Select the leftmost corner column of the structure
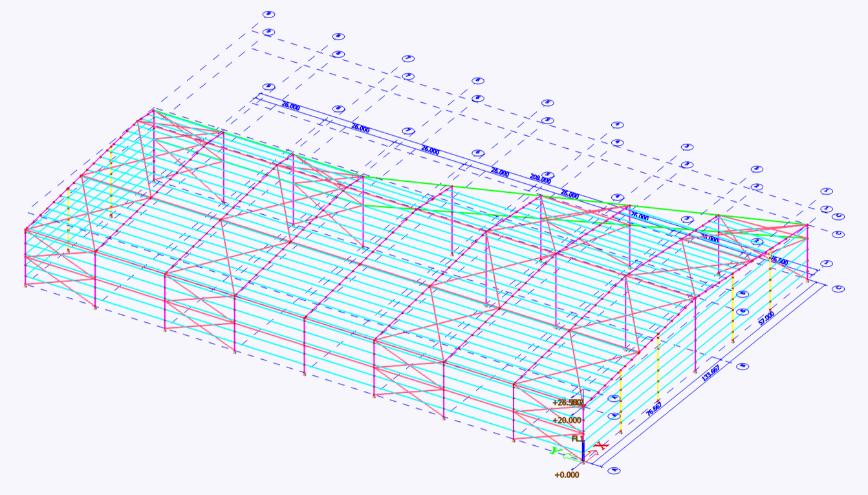 [x=26, y=258]
